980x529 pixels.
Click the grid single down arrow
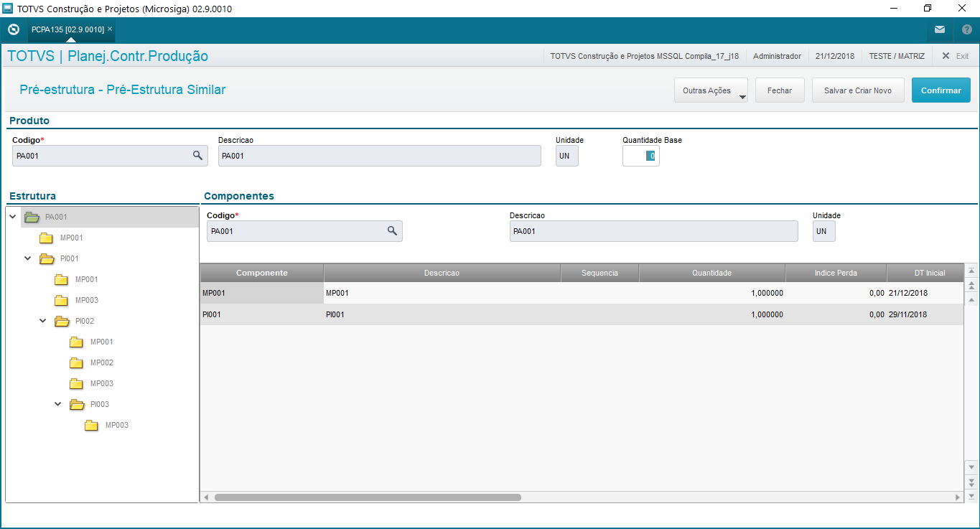pyautogui.click(x=972, y=467)
